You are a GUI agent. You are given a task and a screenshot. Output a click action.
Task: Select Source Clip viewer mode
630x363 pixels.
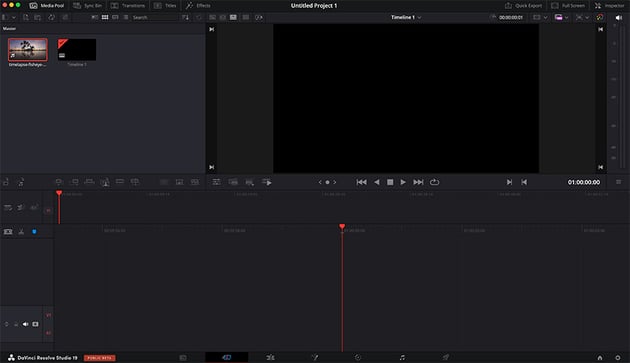pyautogui.click(x=212, y=18)
